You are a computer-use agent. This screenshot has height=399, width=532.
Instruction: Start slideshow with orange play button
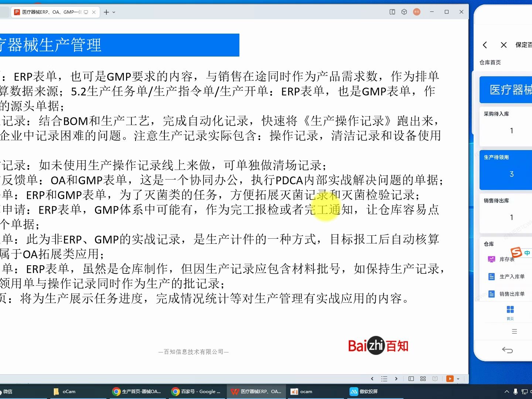pyautogui.click(x=450, y=379)
